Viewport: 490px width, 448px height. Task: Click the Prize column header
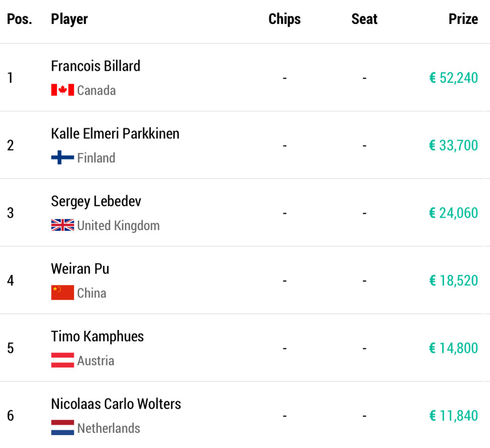coord(463,19)
